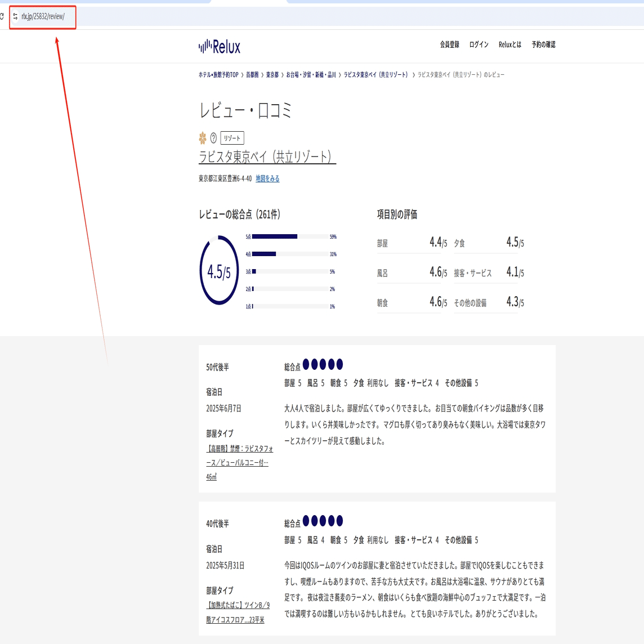Click the 東京都江東区豊洲6-4-40 address

coord(225,178)
